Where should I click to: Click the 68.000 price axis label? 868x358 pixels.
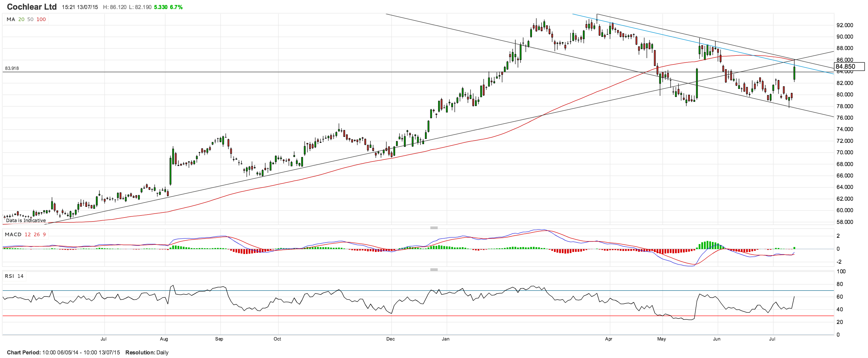(x=845, y=164)
